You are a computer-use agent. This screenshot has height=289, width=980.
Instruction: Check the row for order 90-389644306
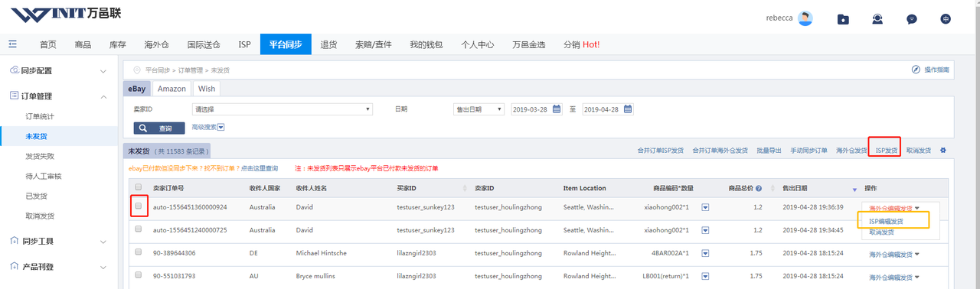[139, 252]
